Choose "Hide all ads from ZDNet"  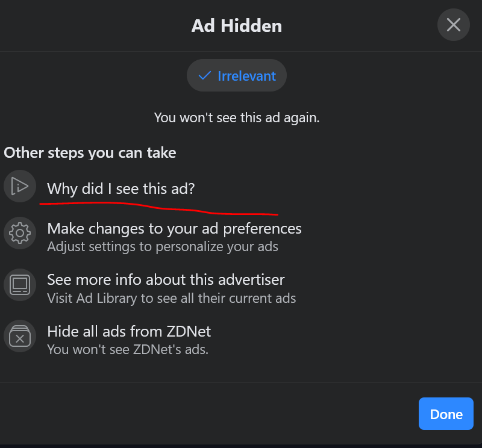(x=129, y=331)
